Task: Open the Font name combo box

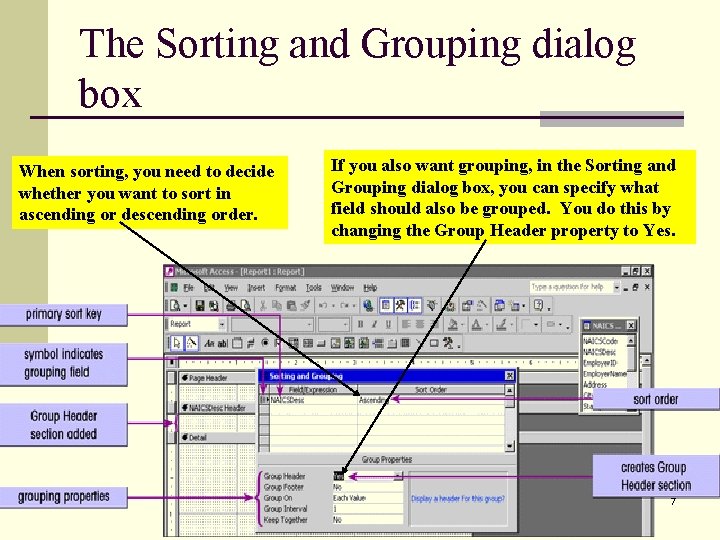Action: (273, 324)
